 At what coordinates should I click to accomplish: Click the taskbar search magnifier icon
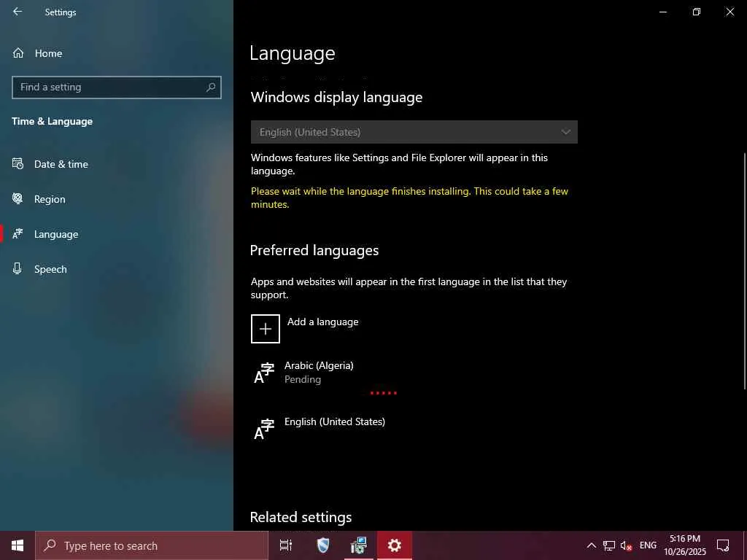click(x=50, y=545)
